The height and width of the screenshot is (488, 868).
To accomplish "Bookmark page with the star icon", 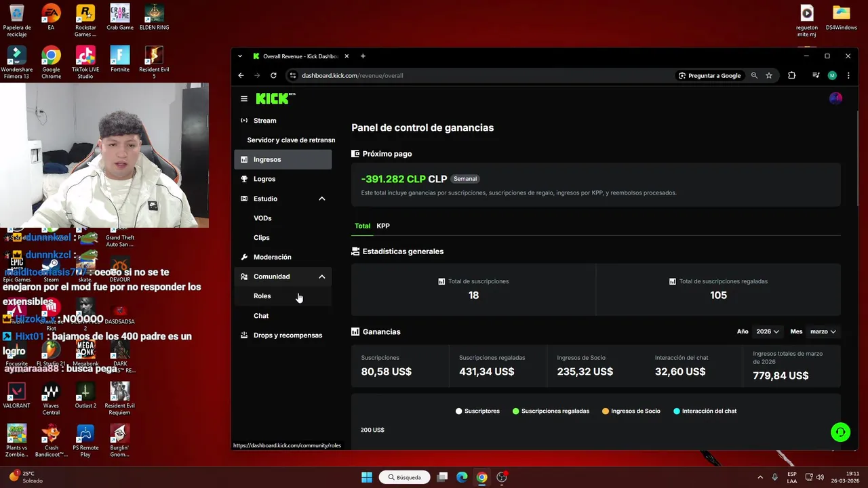I will click(769, 75).
